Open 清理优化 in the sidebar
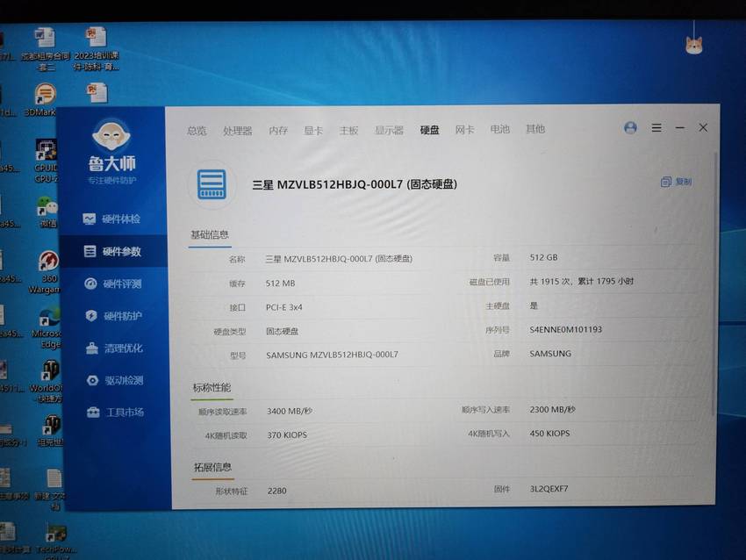746x560 pixels. (114, 348)
